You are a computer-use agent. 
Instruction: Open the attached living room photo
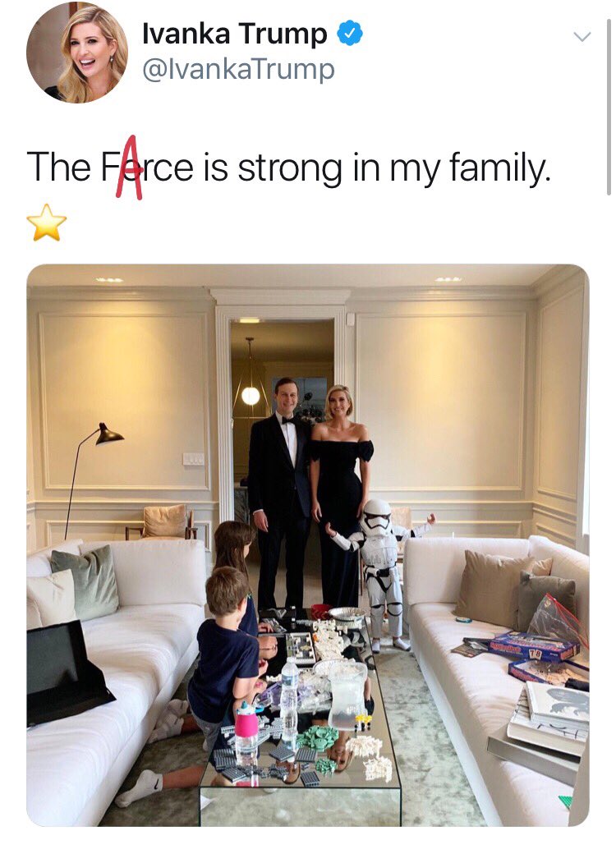308,545
